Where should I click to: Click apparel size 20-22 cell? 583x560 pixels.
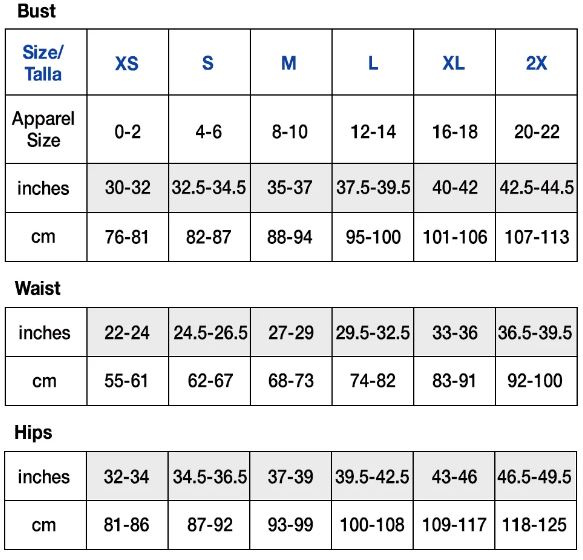click(536, 129)
